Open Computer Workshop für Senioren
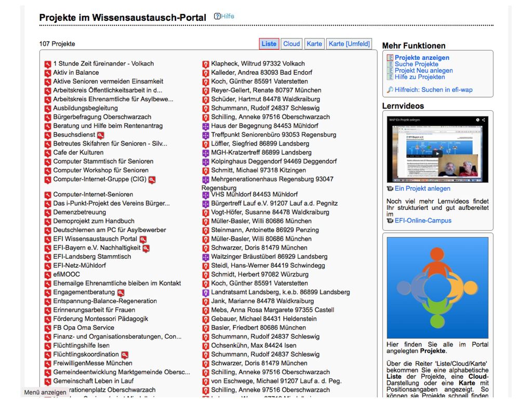The width and height of the screenshot is (532, 399). coord(101,170)
